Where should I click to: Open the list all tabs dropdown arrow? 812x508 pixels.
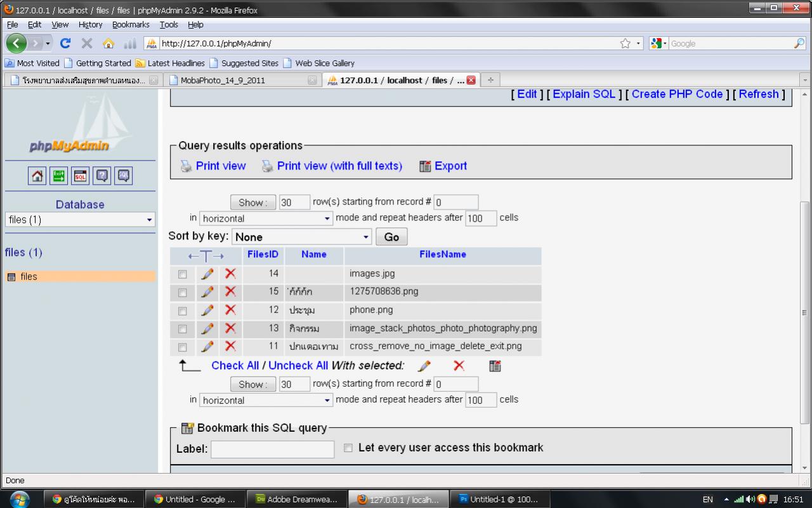806,80
